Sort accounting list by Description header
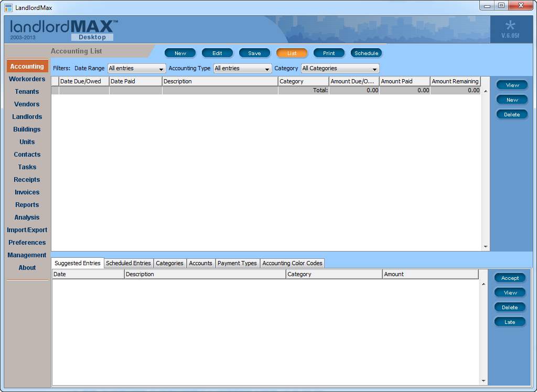 point(220,81)
